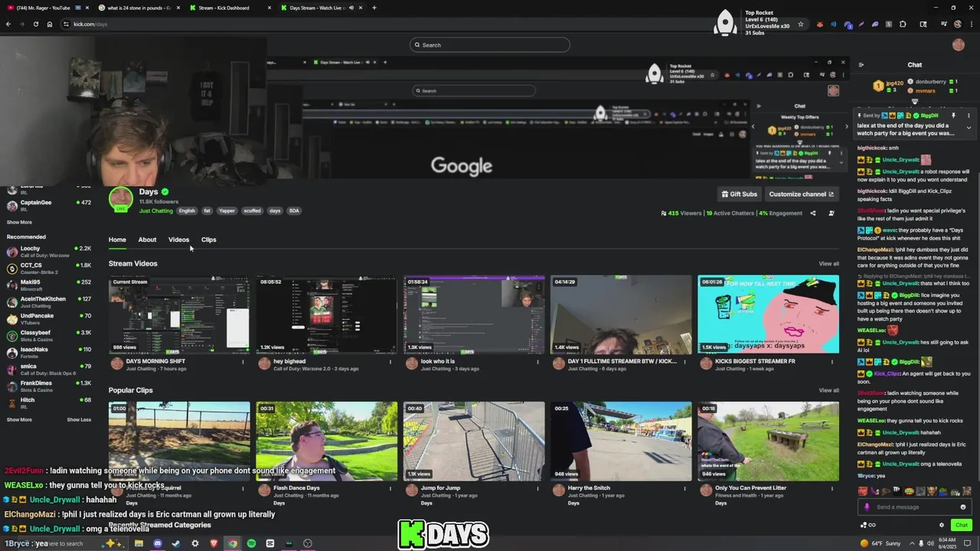Switch to the Clips tab
Image resolution: width=980 pixels, height=551 pixels.
(x=208, y=240)
